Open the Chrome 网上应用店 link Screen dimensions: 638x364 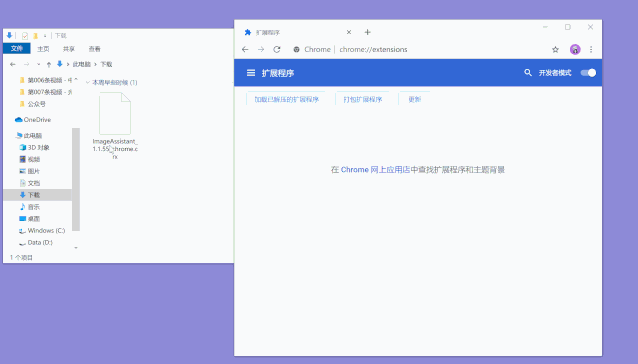pyautogui.click(x=375, y=170)
